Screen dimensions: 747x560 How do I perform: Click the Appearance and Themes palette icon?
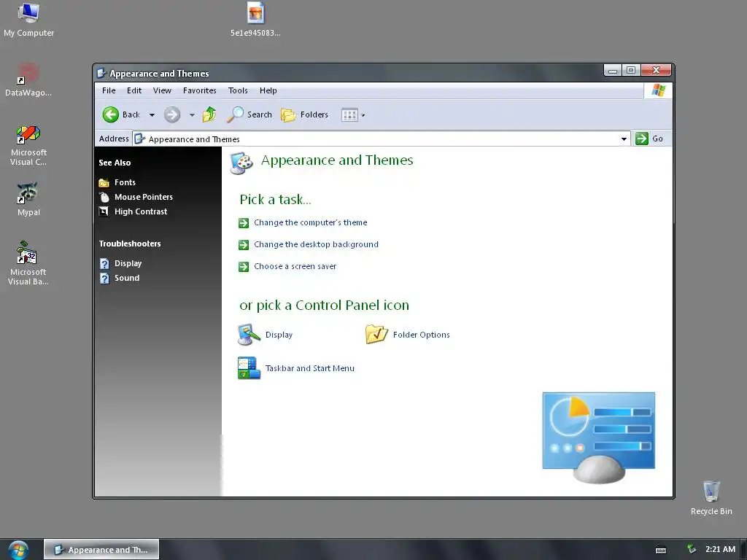point(241,163)
